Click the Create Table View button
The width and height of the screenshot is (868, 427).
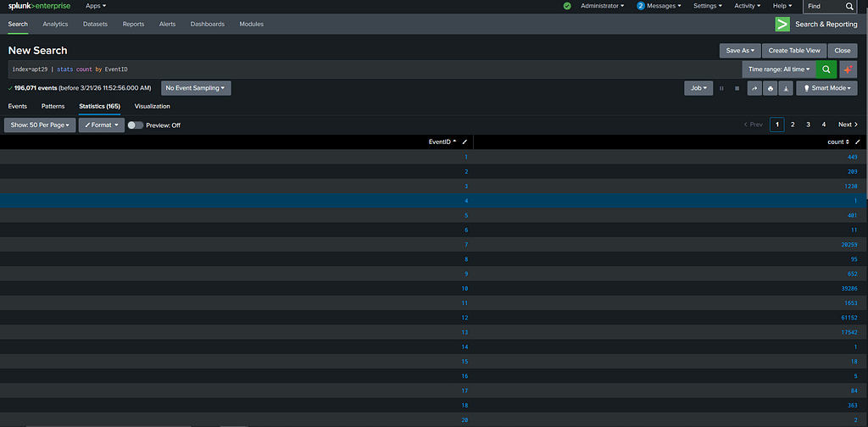pyautogui.click(x=793, y=51)
